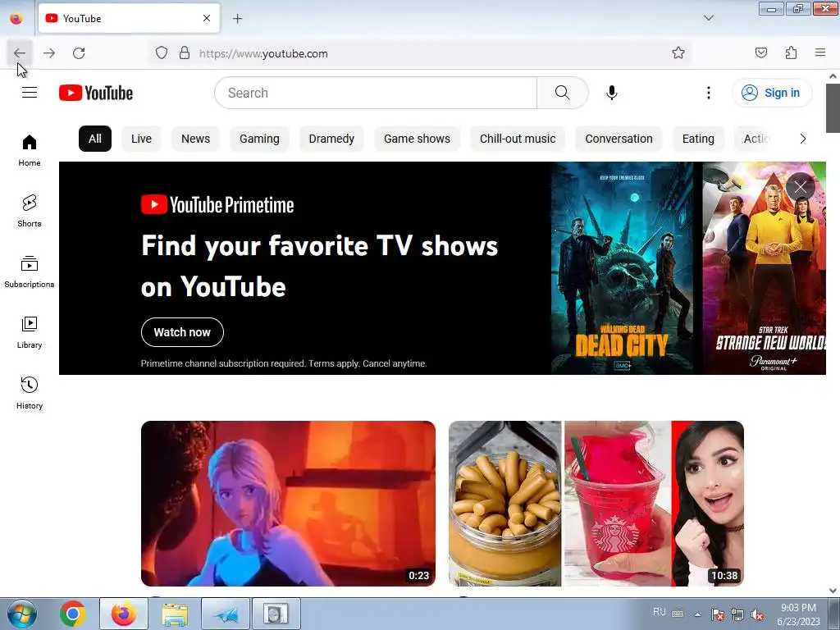
Task: Open the Strange New Worlds poster
Action: coord(764,268)
